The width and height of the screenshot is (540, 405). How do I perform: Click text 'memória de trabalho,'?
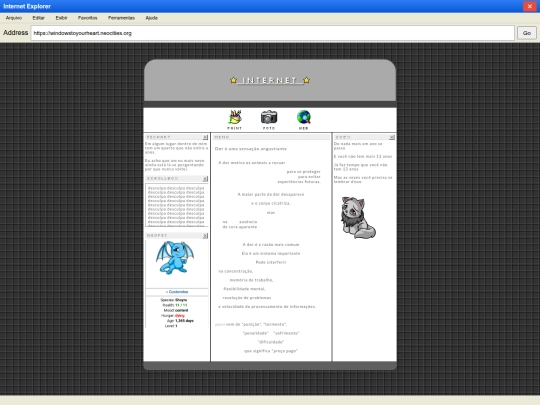point(251,280)
